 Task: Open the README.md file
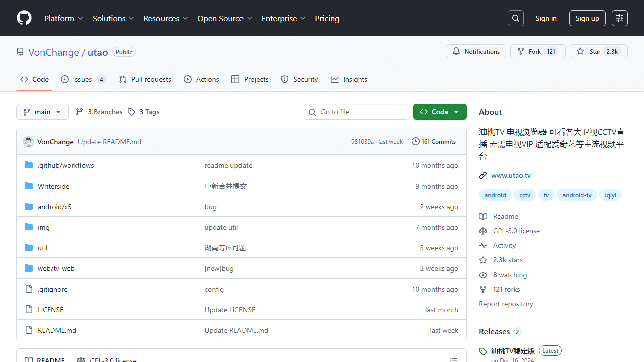tap(57, 330)
